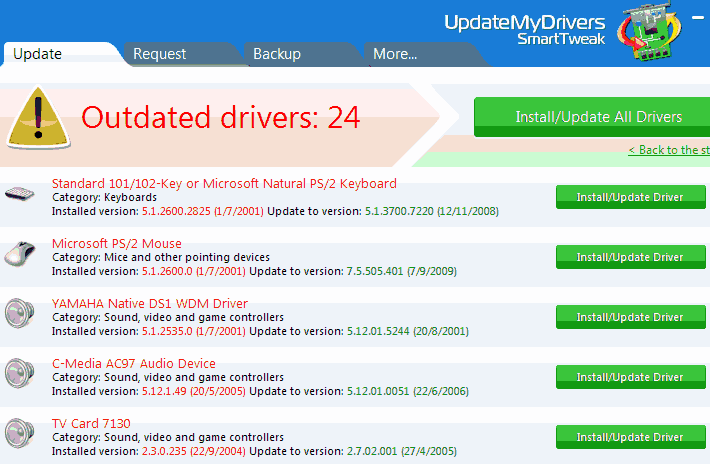Screen dimensions: 710x464
Task: Click installed version 5.1.2600.0 (1/7/2001)
Action: (x=194, y=271)
